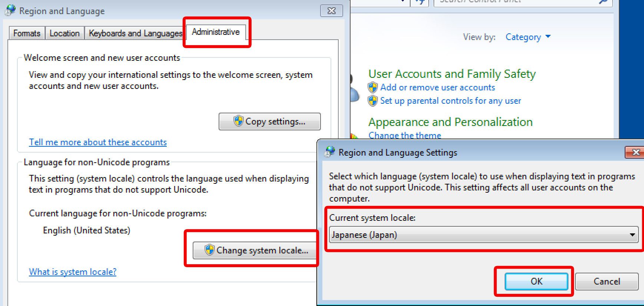
Task: Click Change system locale button
Action: pyautogui.click(x=255, y=250)
